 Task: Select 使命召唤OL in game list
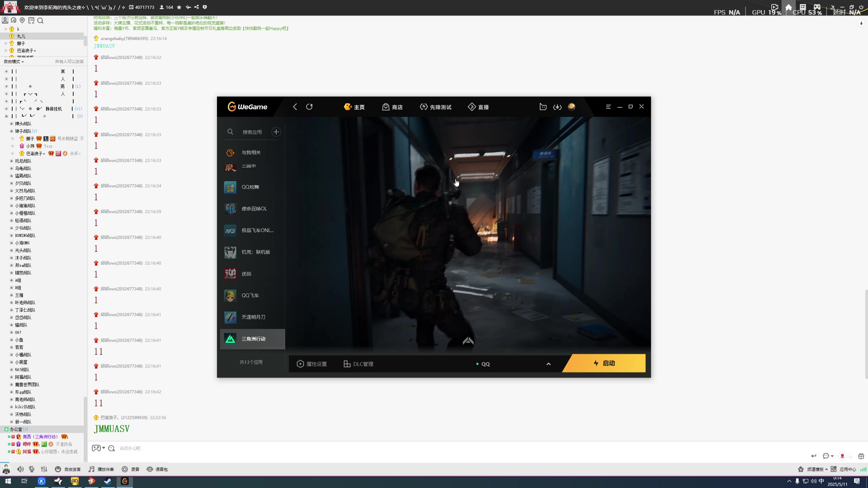tap(253, 209)
